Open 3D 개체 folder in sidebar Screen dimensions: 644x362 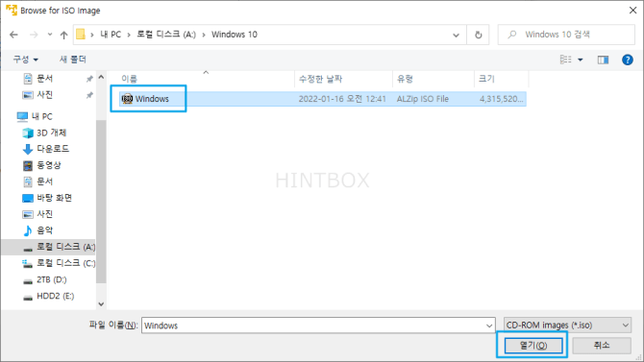pyautogui.click(x=51, y=133)
